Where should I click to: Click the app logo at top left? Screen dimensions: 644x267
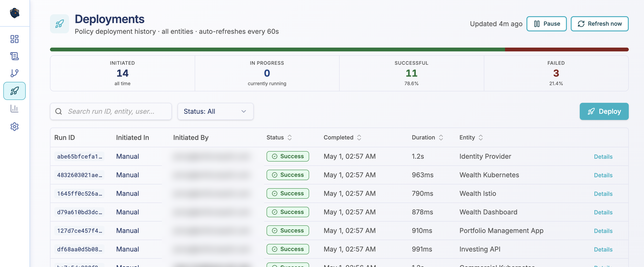pos(15,13)
